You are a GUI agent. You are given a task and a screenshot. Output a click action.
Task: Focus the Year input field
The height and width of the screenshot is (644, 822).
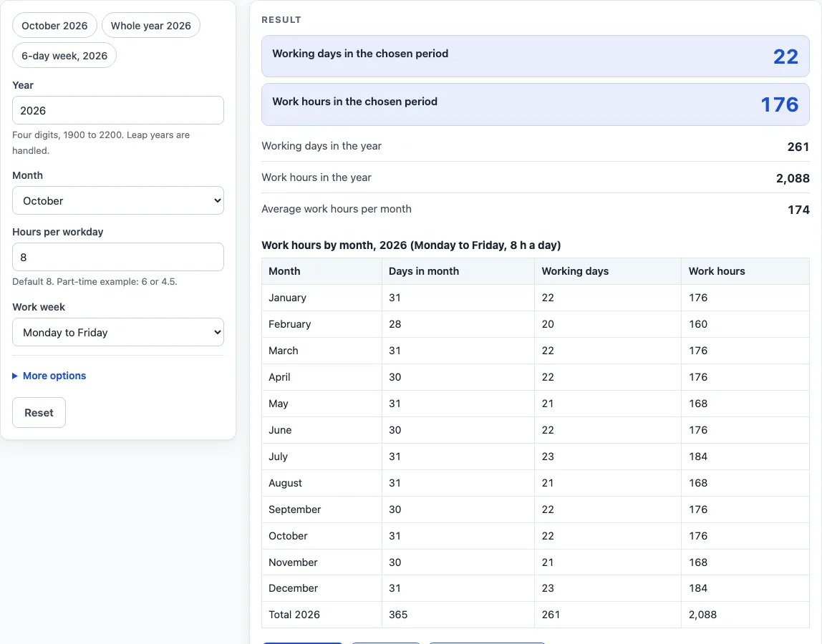click(x=118, y=110)
